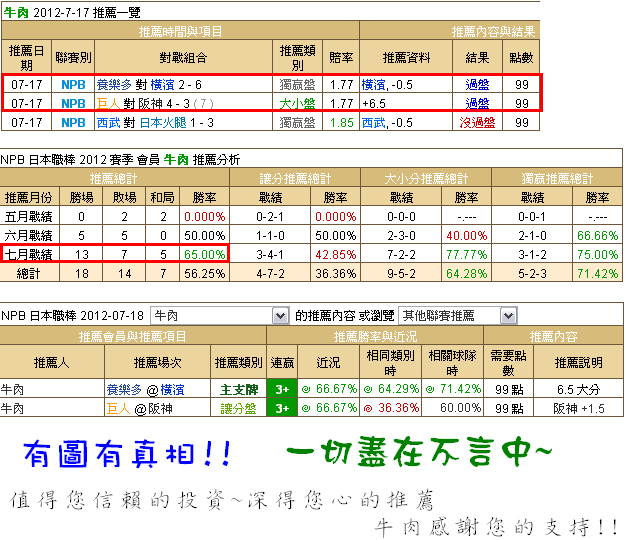Click the 六月戰績 row label
626x540 pixels.
coord(28,235)
